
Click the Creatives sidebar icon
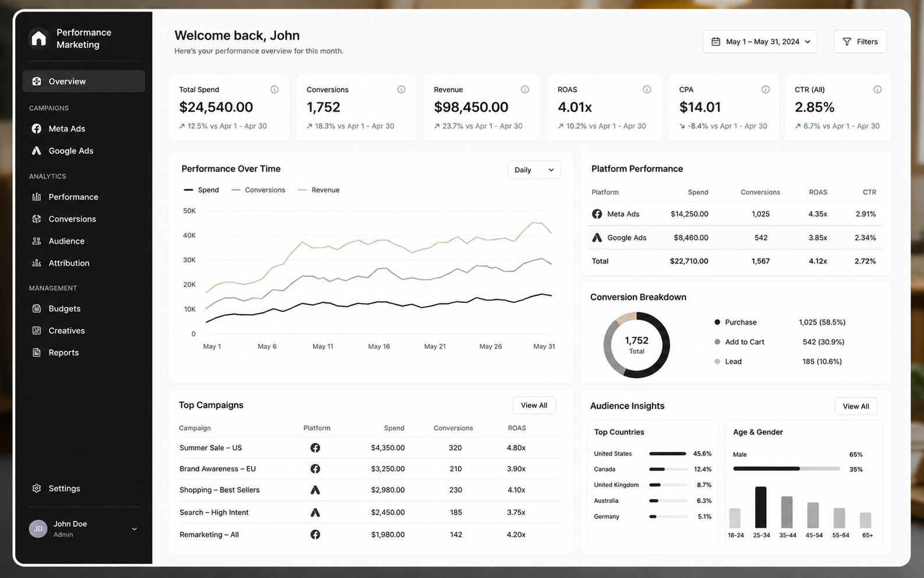click(x=37, y=331)
